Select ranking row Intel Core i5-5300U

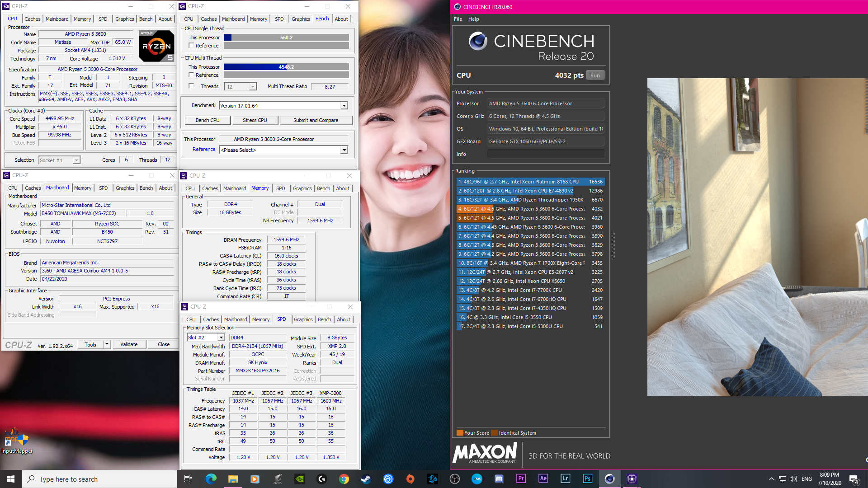[x=530, y=326]
